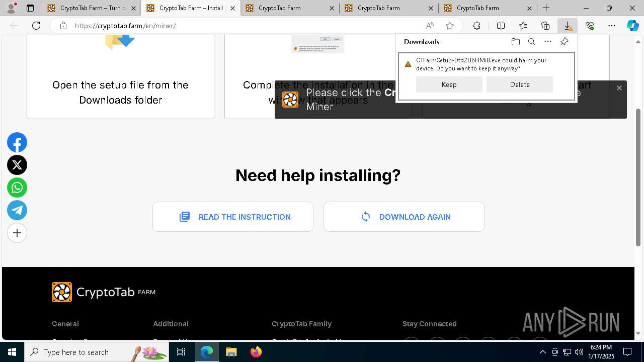Click READ THE INSTRUCTION button
The height and width of the screenshot is (362, 644).
pyautogui.click(x=233, y=217)
